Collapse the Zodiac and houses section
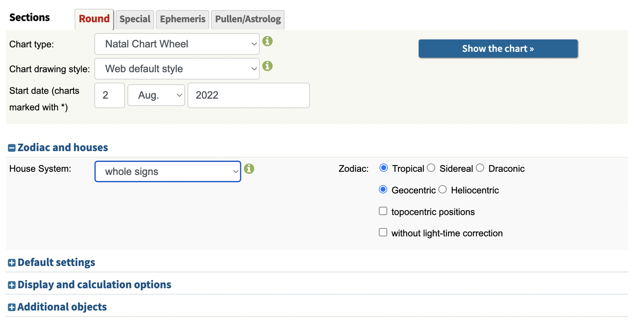 point(12,148)
